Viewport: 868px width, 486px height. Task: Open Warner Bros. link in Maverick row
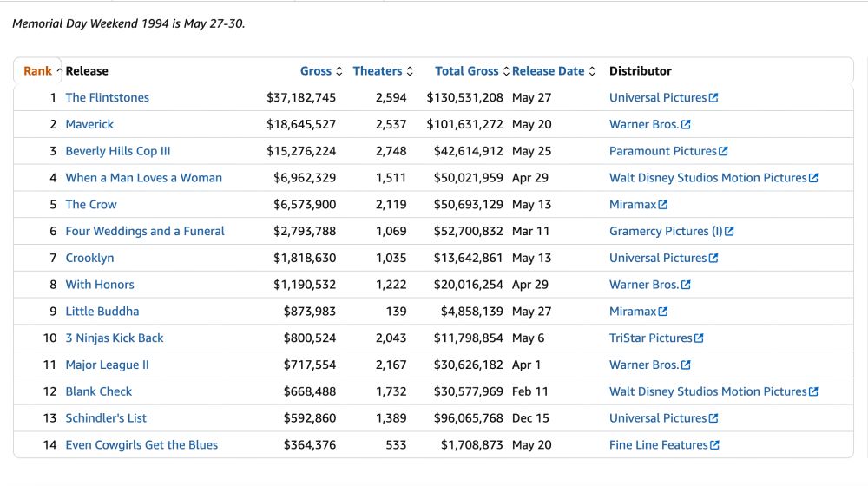pos(644,124)
